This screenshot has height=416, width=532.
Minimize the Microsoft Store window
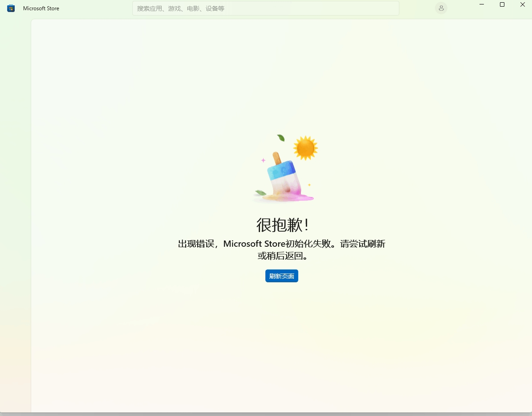click(x=481, y=4)
